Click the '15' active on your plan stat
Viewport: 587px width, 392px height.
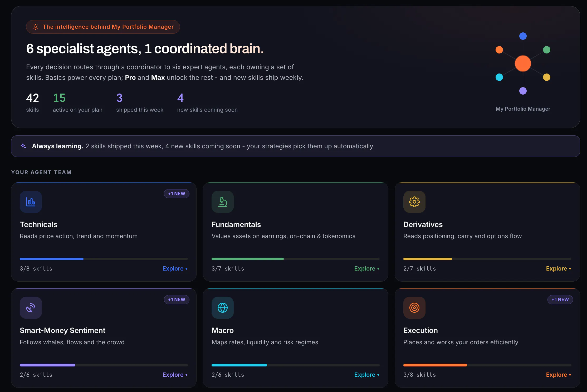pyautogui.click(x=77, y=102)
